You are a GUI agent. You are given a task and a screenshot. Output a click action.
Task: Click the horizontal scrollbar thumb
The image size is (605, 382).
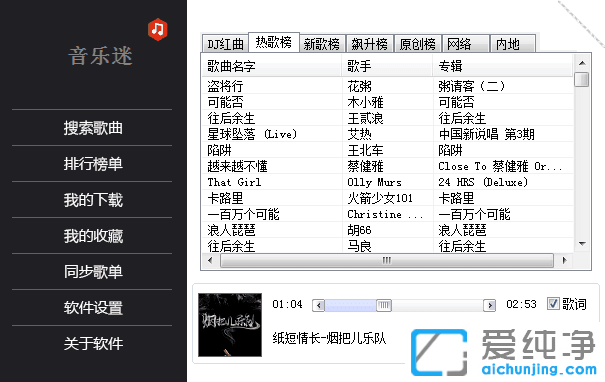[x=387, y=260]
